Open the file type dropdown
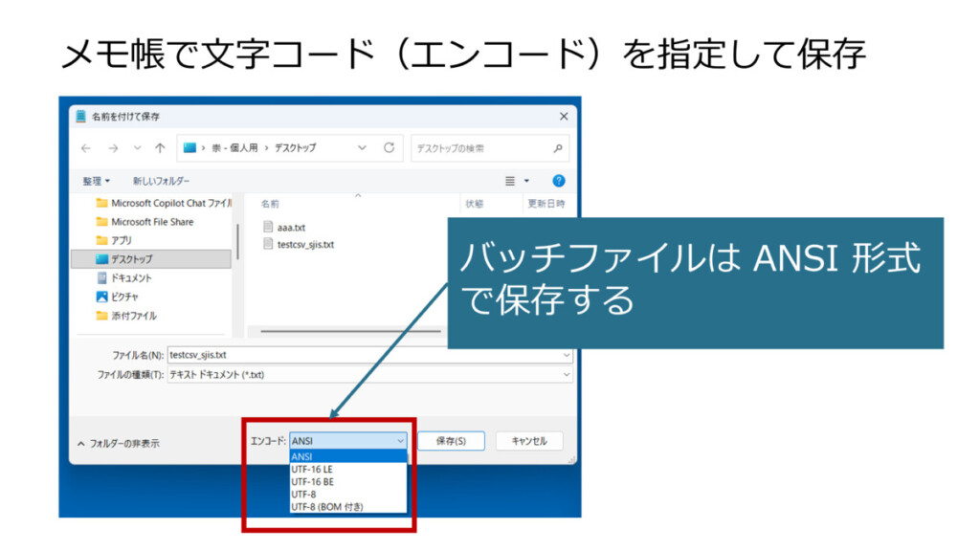Image resolution: width=980 pixels, height=551 pixels. pyautogui.click(x=567, y=375)
